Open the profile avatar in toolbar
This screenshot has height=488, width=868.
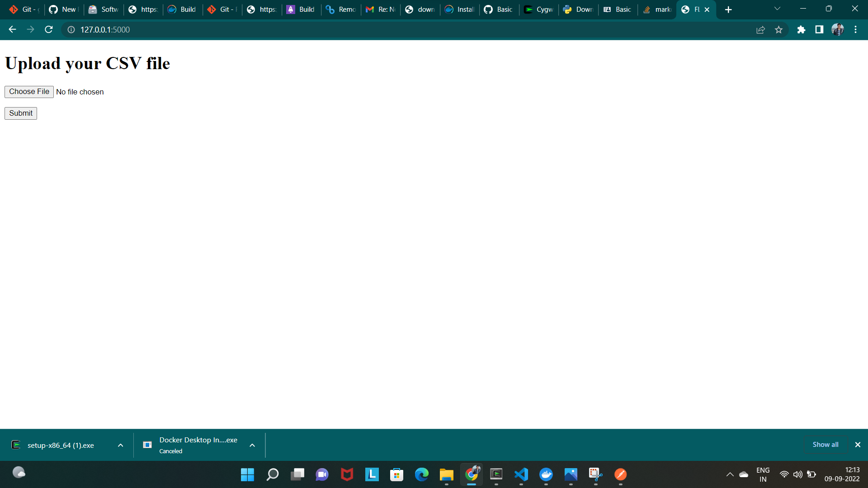click(x=837, y=30)
